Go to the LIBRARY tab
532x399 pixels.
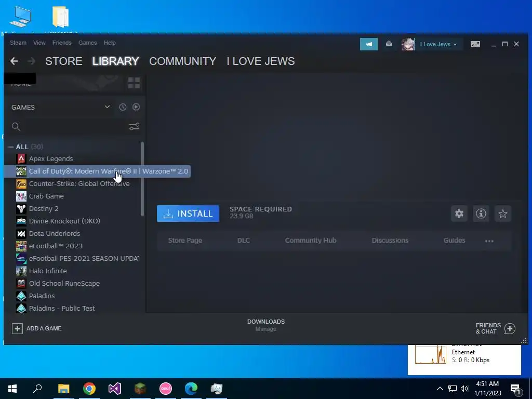tap(116, 61)
